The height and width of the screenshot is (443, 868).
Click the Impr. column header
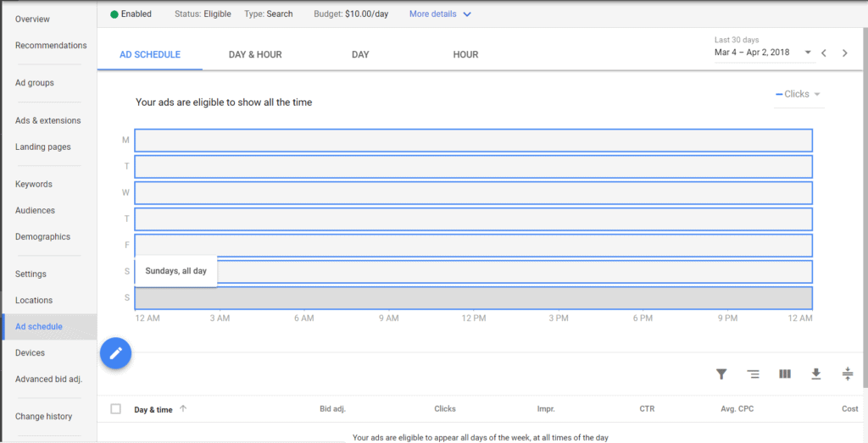pos(546,409)
